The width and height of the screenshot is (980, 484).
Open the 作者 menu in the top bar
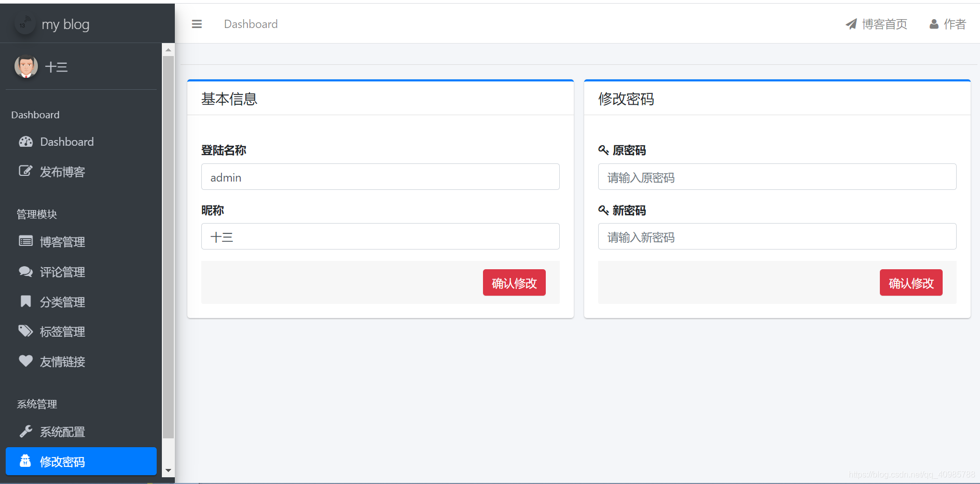947,24
